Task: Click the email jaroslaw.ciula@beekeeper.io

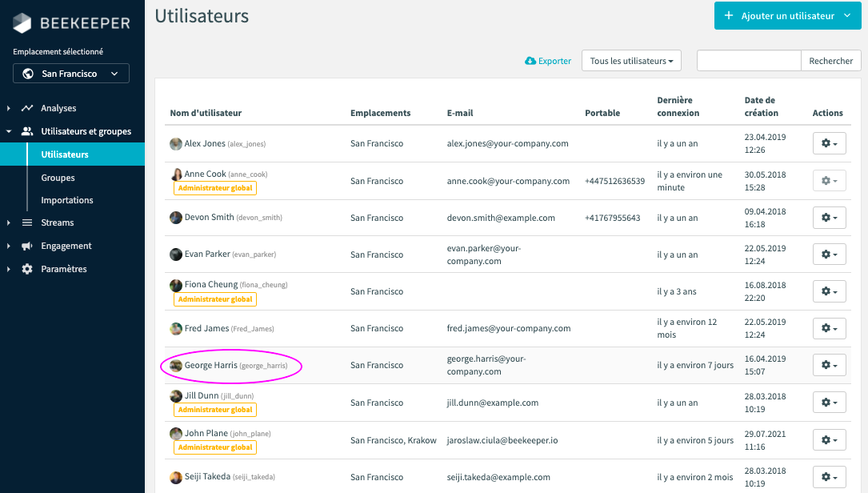Action: [502, 440]
